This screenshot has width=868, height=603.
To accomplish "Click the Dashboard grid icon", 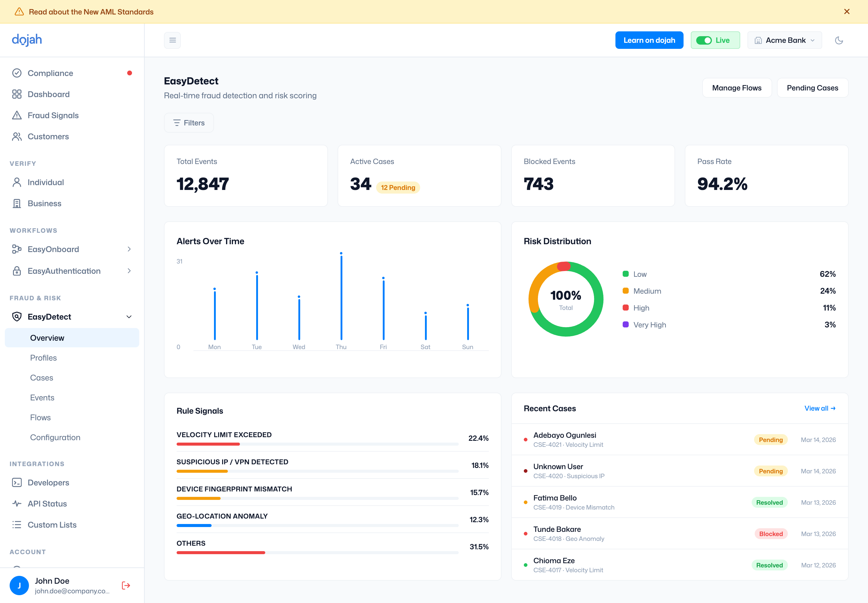I will coord(17,94).
